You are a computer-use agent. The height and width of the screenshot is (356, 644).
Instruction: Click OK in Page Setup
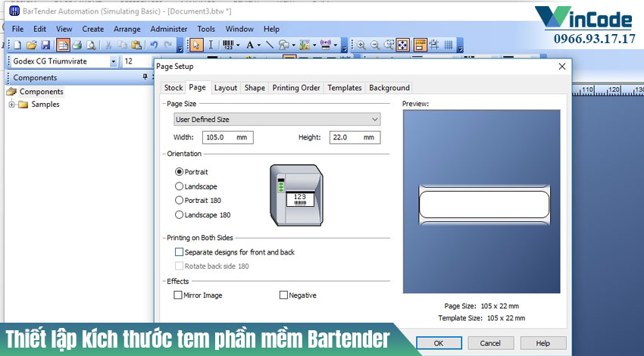[439, 343]
